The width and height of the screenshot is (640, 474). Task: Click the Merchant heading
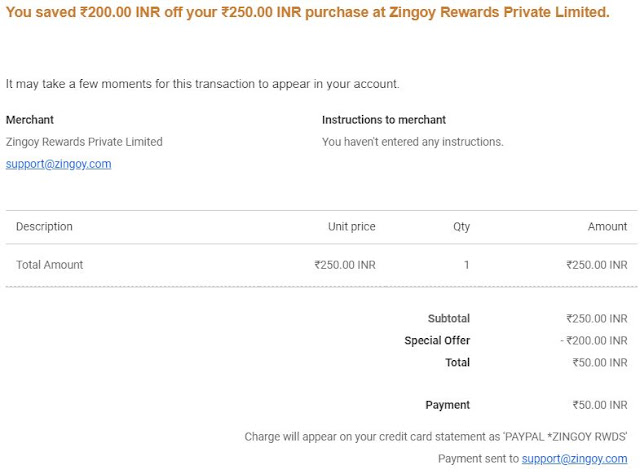tap(30, 120)
